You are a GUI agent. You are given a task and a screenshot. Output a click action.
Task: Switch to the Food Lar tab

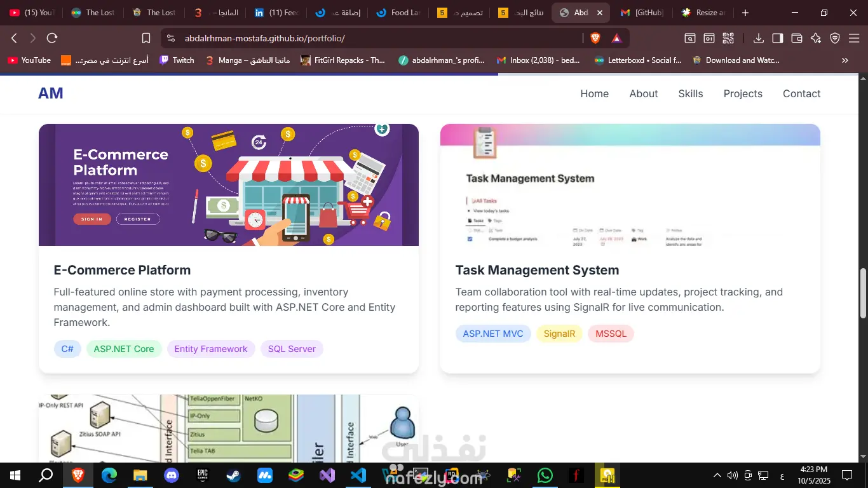click(x=398, y=13)
